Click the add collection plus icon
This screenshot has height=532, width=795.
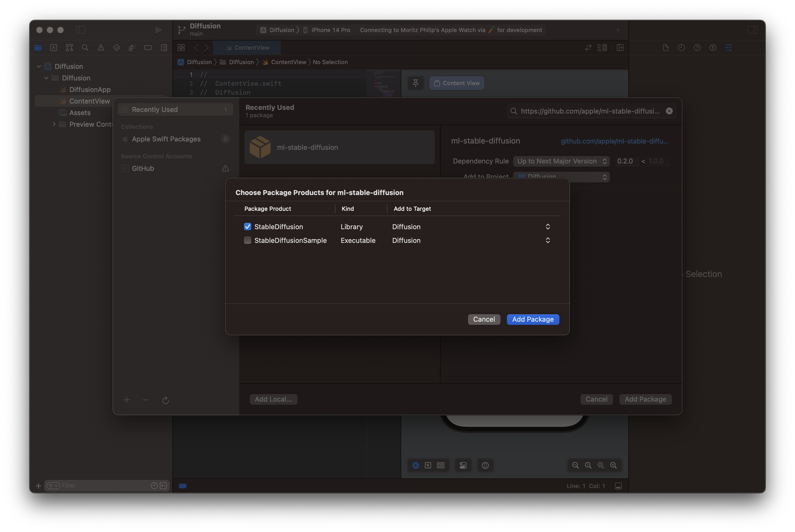(127, 400)
